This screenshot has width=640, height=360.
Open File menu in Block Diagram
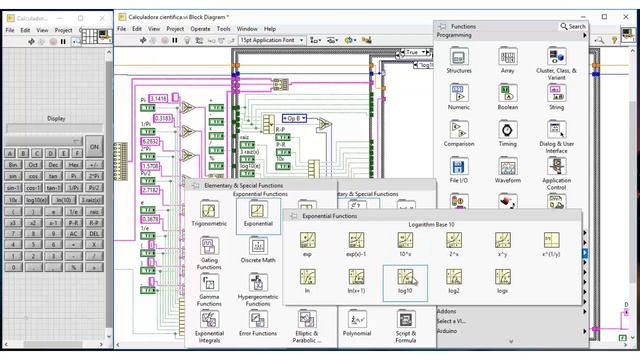tap(122, 29)
